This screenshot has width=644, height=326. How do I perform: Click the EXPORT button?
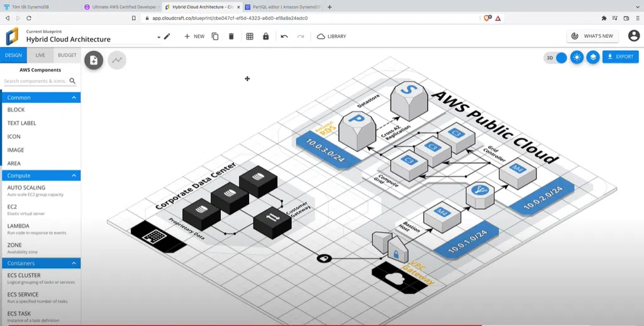tap(620, 57)
